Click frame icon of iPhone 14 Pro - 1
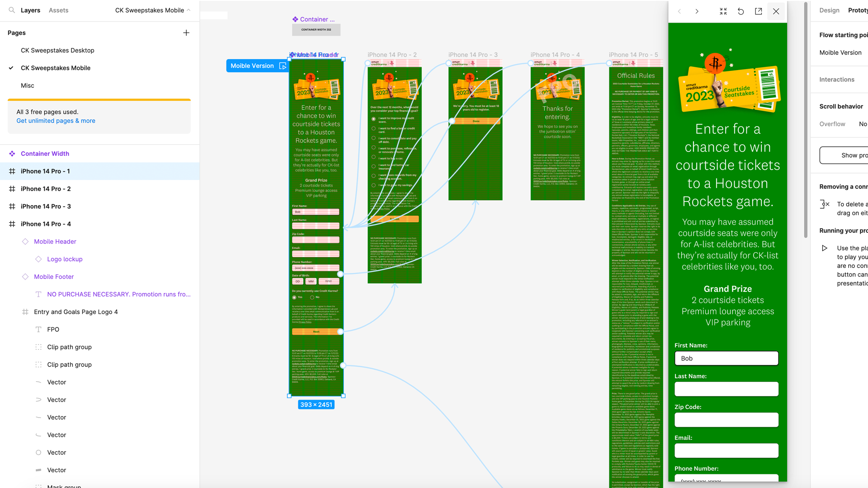The height and width of the screenshot is (488, 868). click(12, 171)
